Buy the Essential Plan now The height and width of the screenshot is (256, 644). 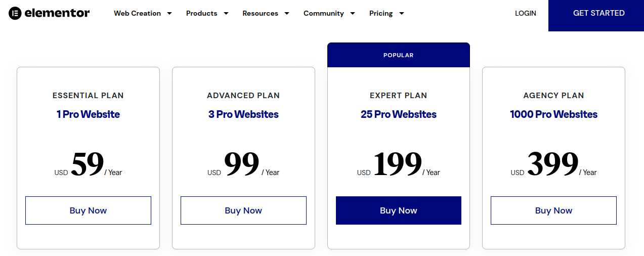pos(88,210)
